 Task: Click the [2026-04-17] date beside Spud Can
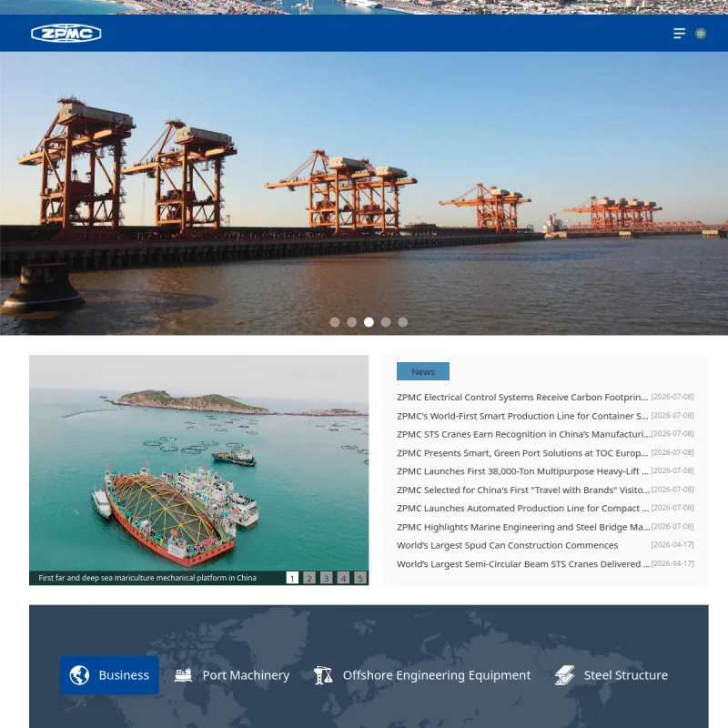pyautogui.click(x=672, y=544)
